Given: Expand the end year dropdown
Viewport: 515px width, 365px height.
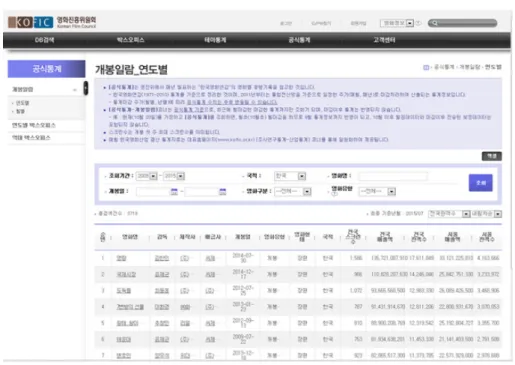Looking at the screenshot, I should coord(181,176).
